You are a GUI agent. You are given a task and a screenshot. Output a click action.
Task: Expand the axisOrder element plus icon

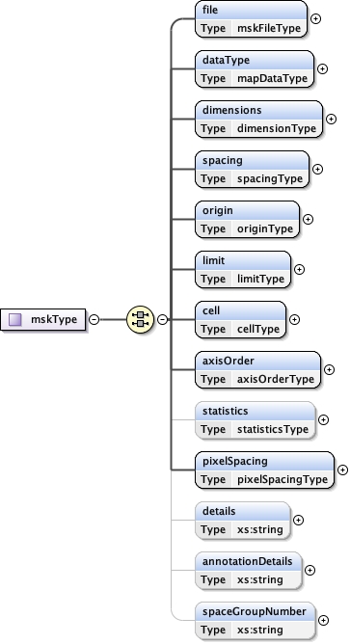click(329, 369)
